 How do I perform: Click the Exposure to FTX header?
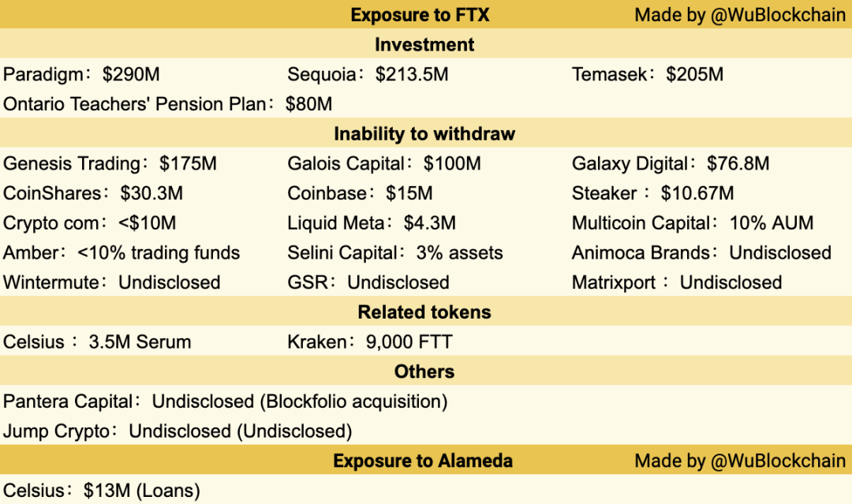click(x=420, y=15)
